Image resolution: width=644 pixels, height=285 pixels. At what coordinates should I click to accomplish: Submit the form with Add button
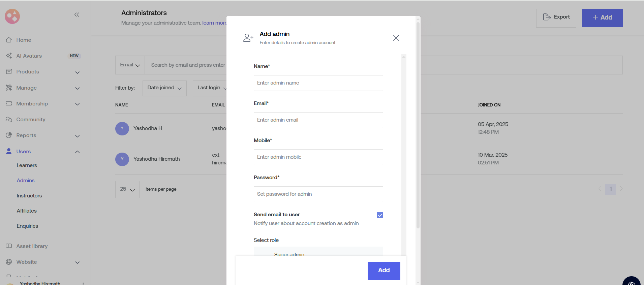(x=384, y=271)
